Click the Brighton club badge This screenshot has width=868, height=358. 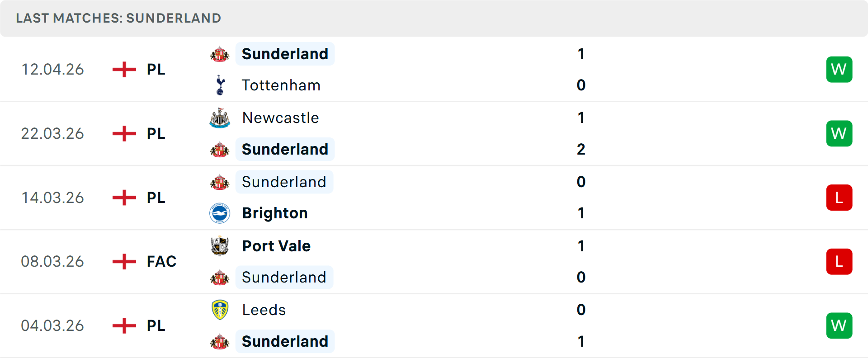220,213
